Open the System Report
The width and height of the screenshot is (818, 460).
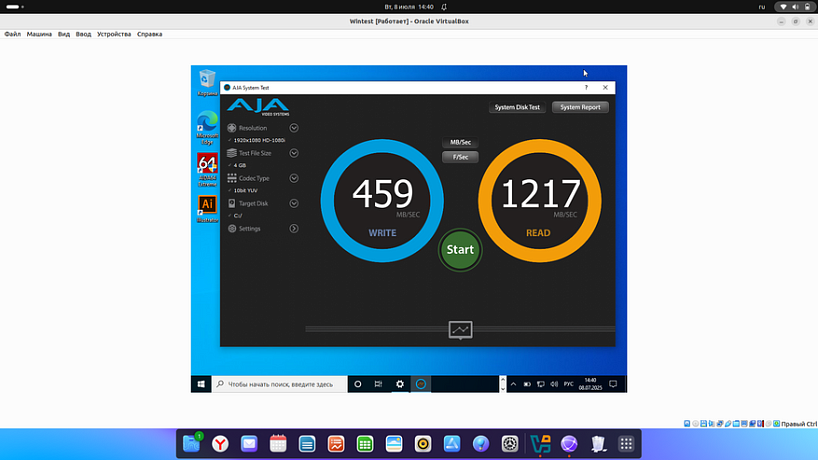[580, 107]
